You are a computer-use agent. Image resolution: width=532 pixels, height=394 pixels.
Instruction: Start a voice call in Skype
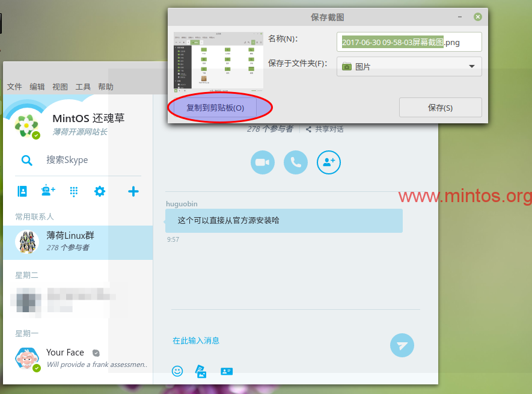[x=296, y=162]
